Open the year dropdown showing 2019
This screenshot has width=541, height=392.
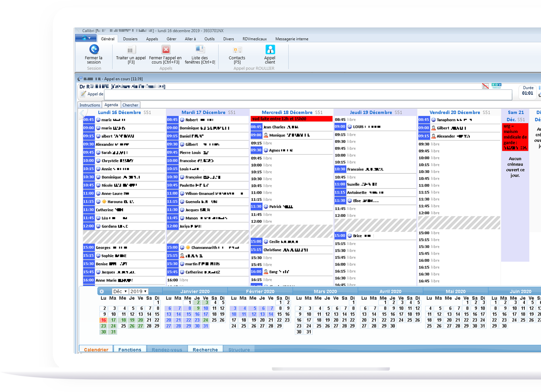point(138,291)
